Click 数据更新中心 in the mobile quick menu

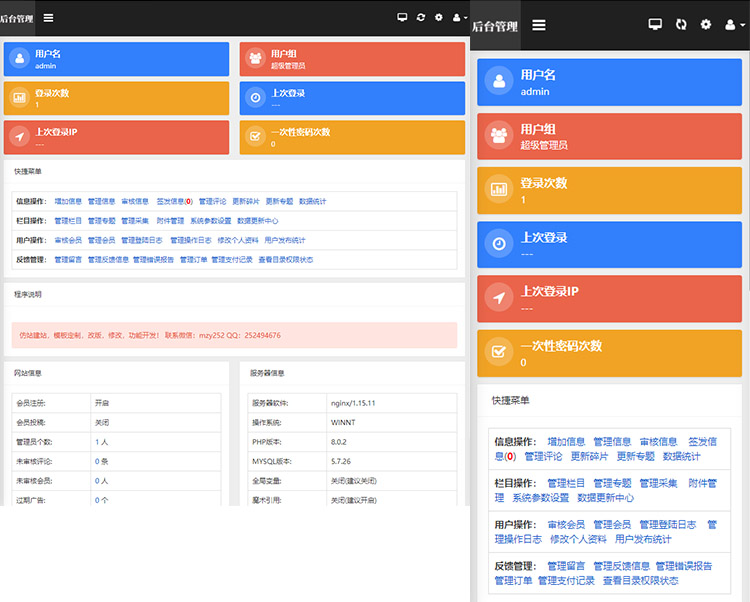click(x=605, y=497)
